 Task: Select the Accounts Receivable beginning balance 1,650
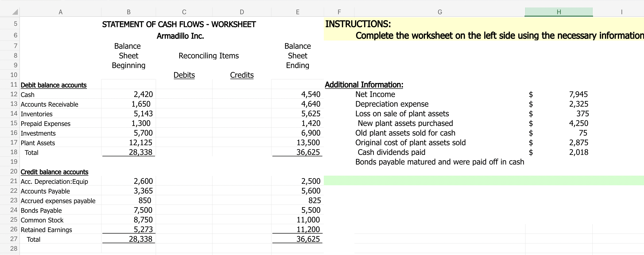point(128,104)
